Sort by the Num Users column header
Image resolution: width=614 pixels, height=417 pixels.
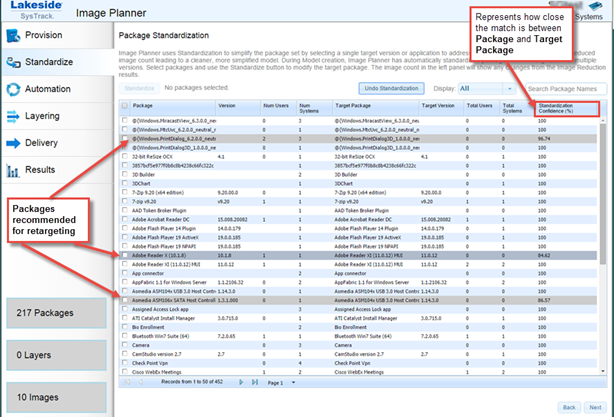(x=278, y=108)
